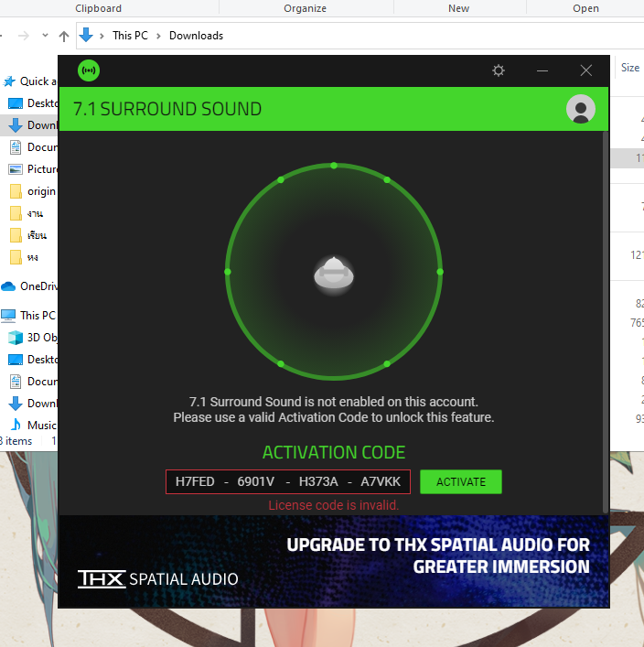Expand the address bar chevron before This PC
Viewport: 644px width, 647px height.
point(102,36)
